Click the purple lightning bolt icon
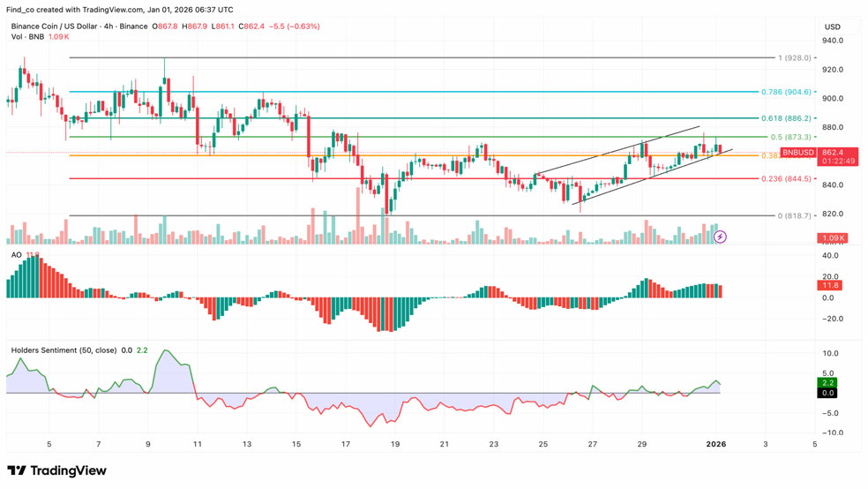 [720, 237]
